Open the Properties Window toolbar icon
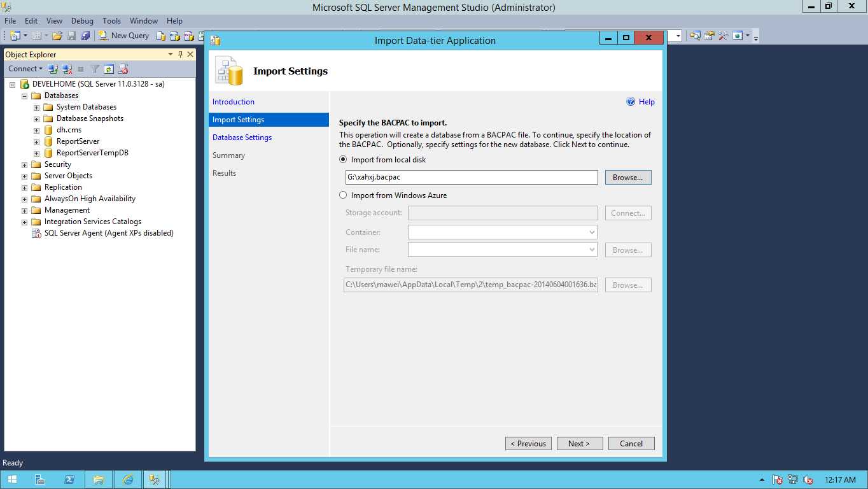This screenshot has width=868, height=489. [x=710, y=36]
